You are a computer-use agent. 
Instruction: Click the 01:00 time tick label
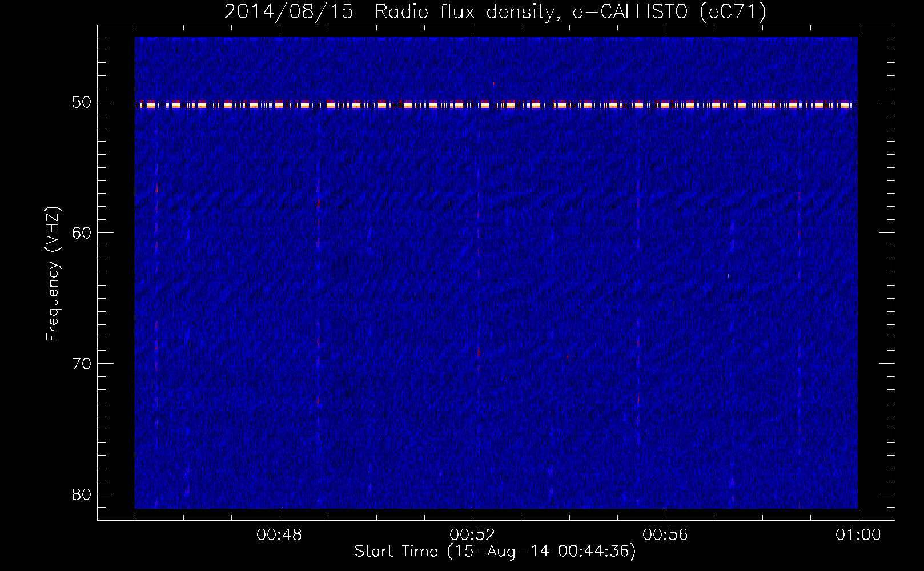858,535
